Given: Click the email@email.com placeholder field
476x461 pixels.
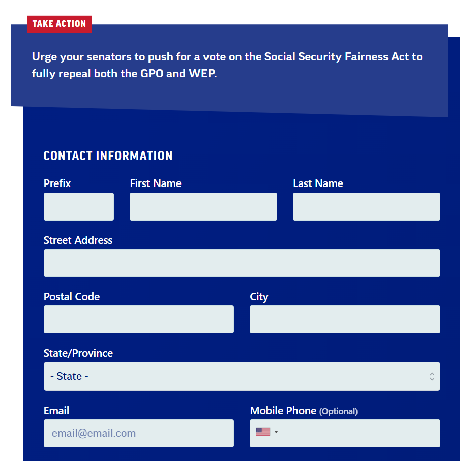Looking at the screenshot, I should click(139, 433).
